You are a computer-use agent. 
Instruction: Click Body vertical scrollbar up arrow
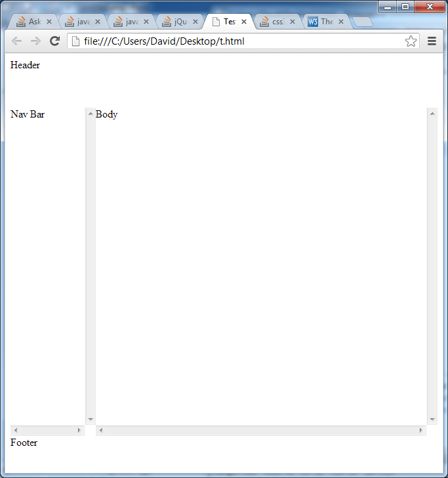(432, 114)
